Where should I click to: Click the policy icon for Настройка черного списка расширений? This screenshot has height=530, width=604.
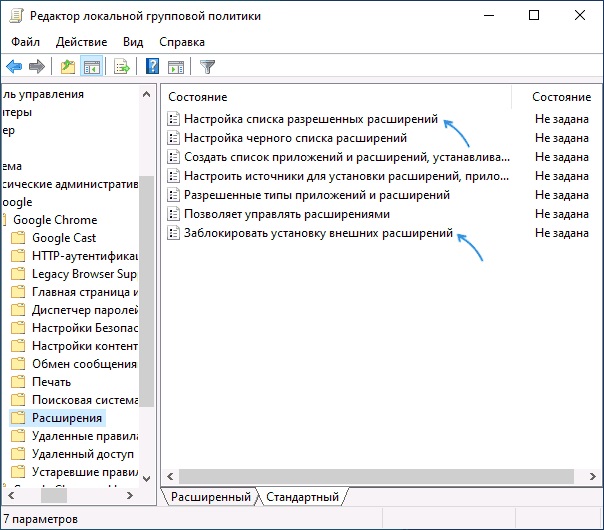coord(173,138)
